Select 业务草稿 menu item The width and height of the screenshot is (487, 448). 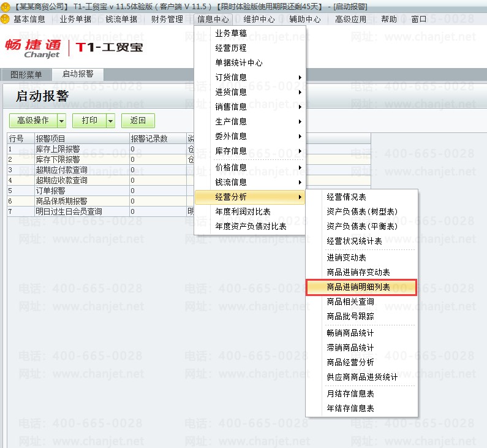pos(249,33)
